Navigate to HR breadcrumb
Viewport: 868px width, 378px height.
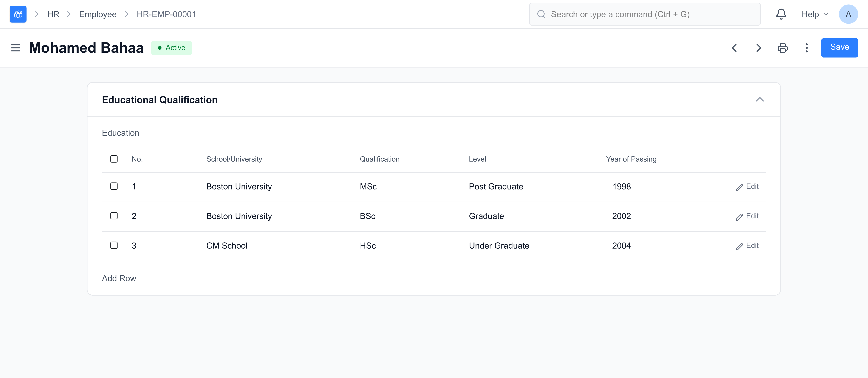click(x=53, y=14)
